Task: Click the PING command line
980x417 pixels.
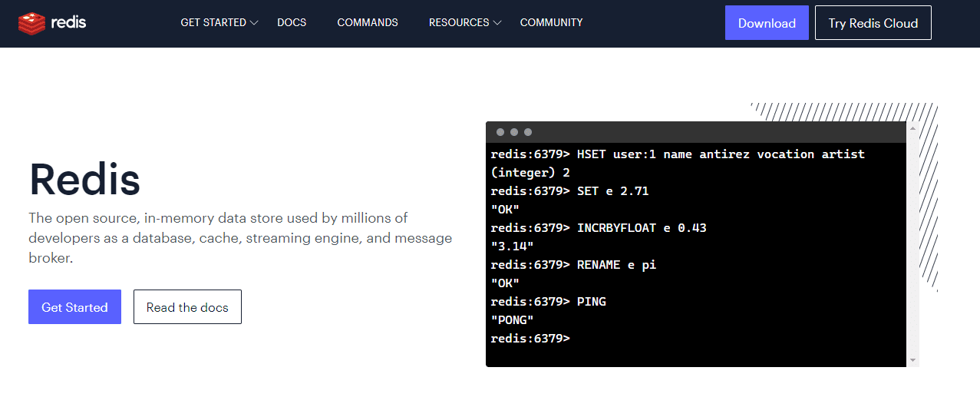Action: click(548, 301)
